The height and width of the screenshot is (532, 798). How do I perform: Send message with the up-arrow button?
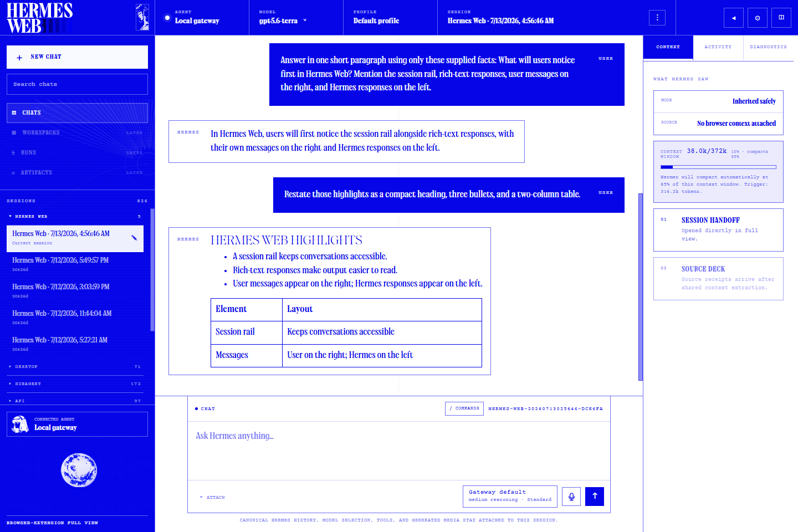595,497
